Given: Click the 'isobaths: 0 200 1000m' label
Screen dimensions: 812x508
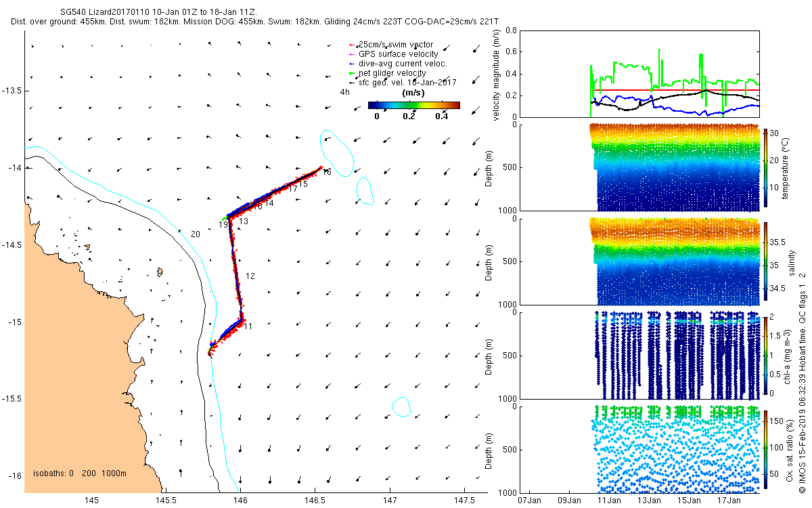Looking at the screenshot, I should point(80,473).
